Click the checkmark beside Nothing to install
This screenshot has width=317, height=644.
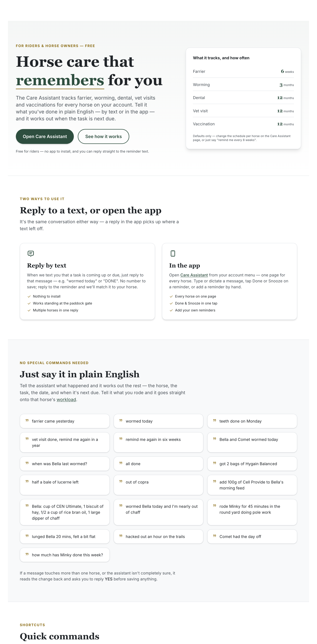click(x=29, y=297)
